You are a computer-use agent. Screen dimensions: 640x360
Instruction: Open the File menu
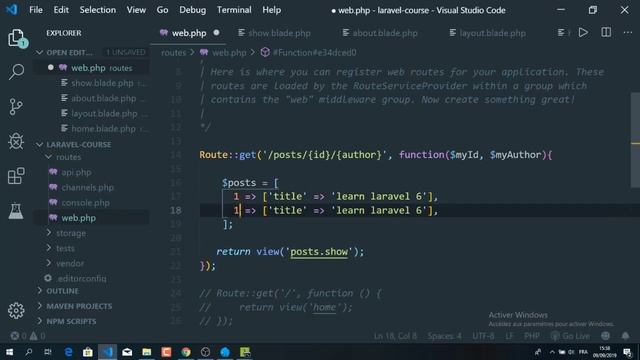coord(36,10)
